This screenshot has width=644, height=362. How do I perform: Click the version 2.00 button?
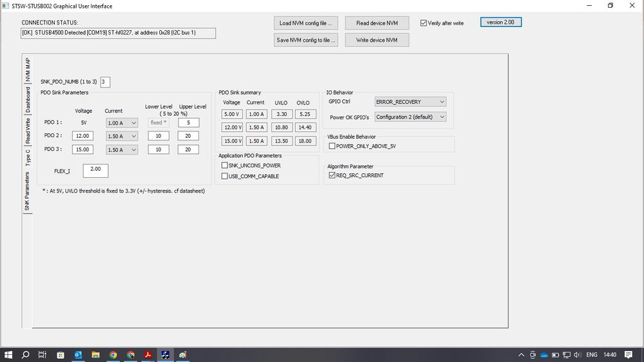pyautogui.click(x=501, y=22)
